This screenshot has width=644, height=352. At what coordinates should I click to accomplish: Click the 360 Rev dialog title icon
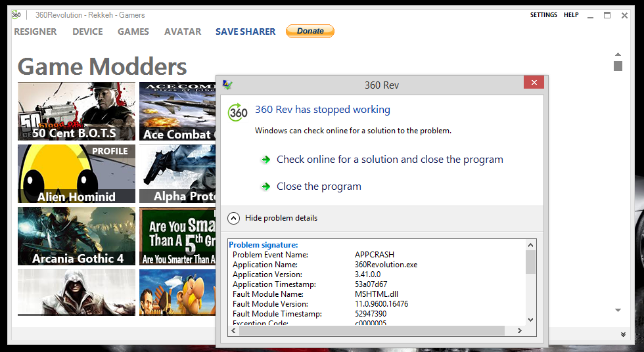tap(227, 85)
